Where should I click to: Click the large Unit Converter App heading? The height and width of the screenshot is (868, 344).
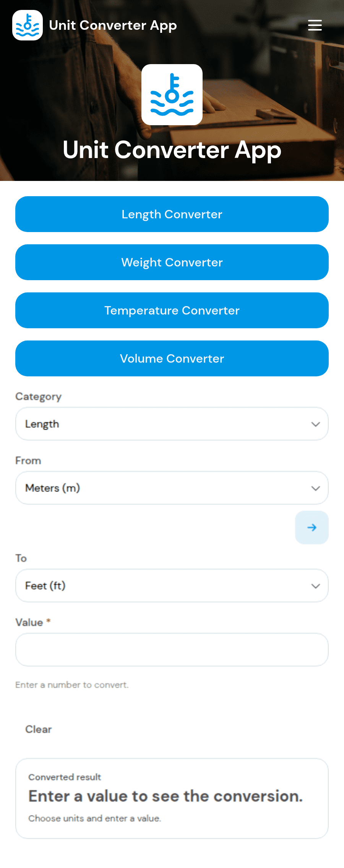pos(172,150)
